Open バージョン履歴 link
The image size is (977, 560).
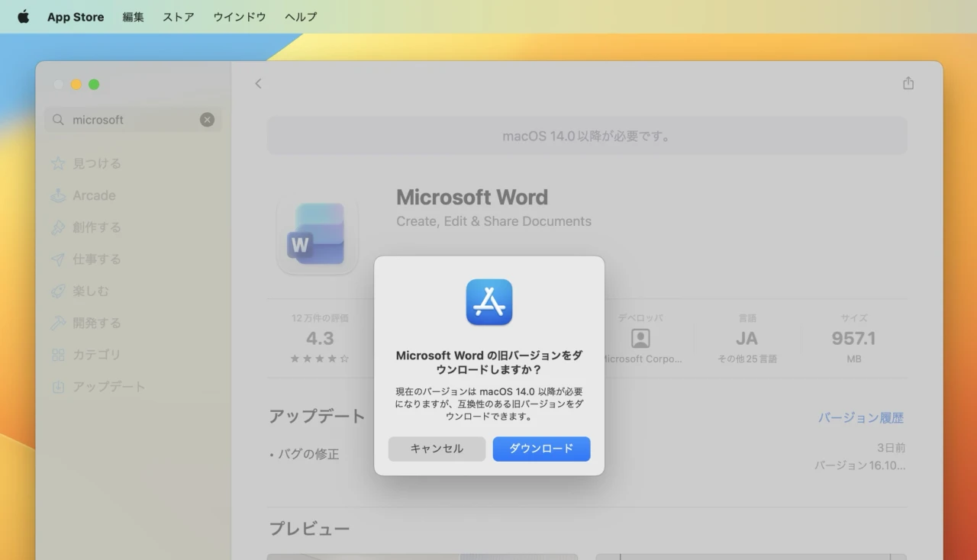[861, 417]
